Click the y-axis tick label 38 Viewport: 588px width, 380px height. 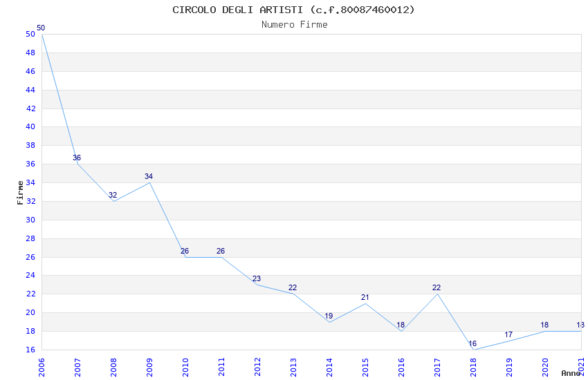[30, 145]
